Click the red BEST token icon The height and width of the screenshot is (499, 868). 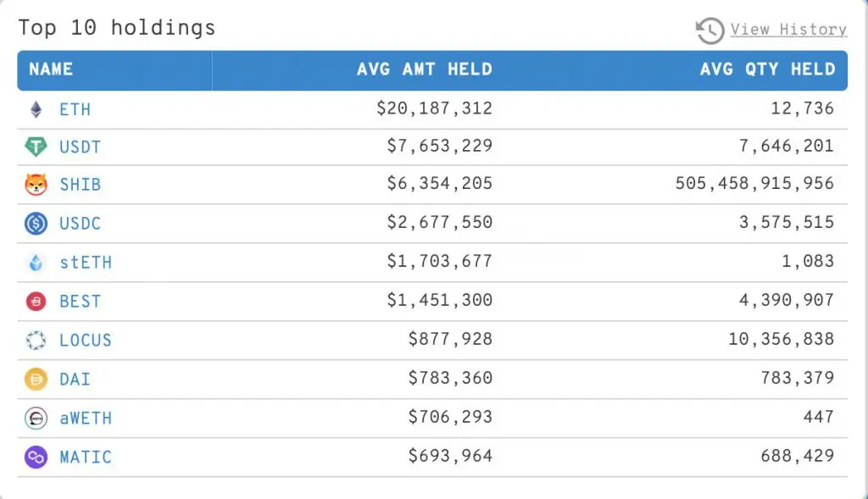click(36, 302)
